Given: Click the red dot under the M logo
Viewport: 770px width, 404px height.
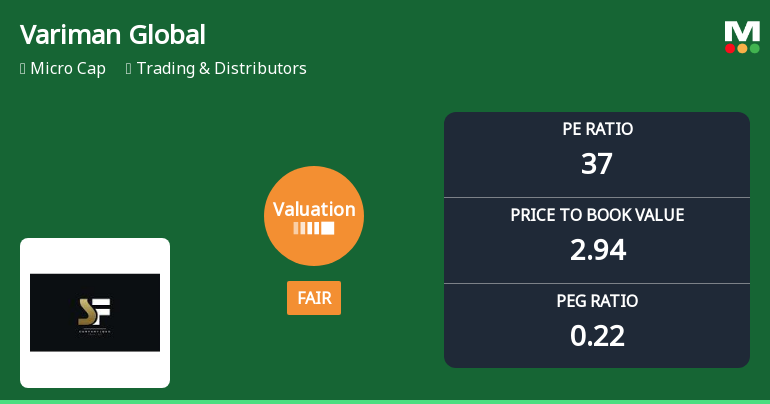Looking at the screenshot, I should point(730,48).
